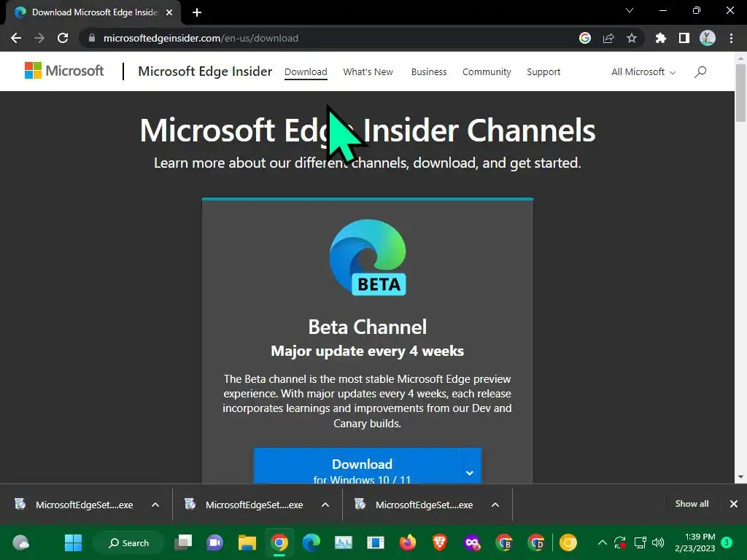Click the address bar URL field

[x=333, y=38]
